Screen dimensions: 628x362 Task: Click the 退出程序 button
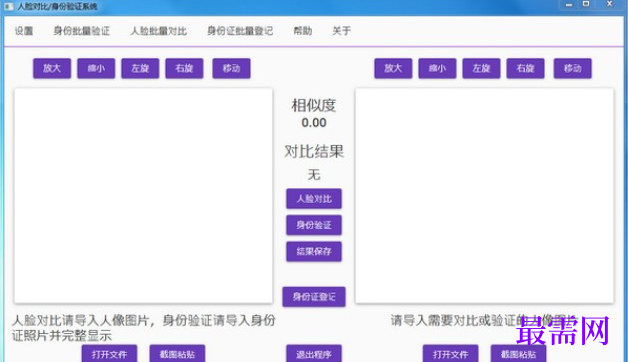[314, 354]
